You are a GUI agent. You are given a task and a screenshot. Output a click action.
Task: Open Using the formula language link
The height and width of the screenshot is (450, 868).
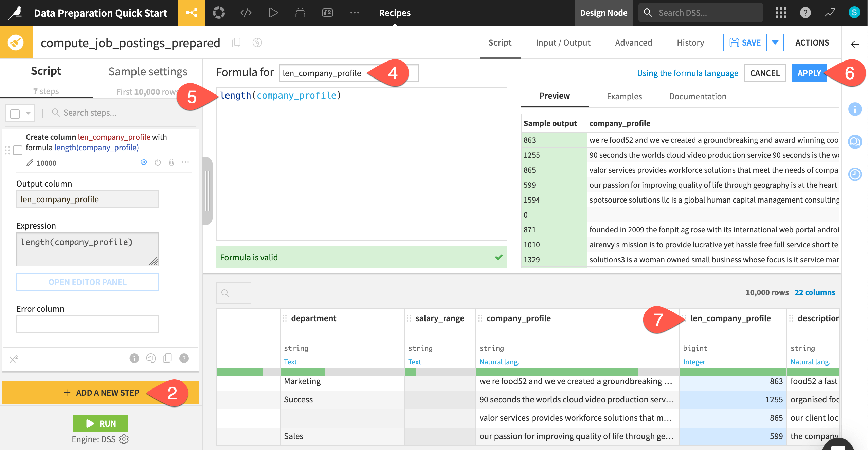pyautogui.click(x=688, y=73)
